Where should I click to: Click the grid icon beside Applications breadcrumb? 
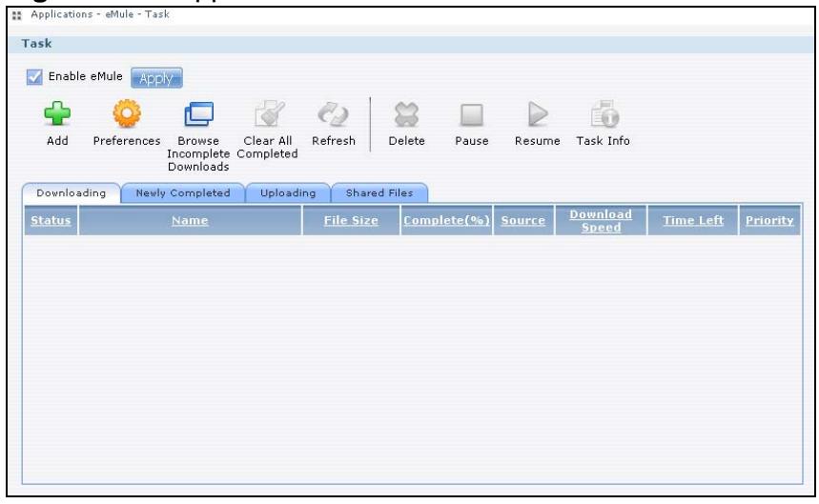(x=17, y=15)
